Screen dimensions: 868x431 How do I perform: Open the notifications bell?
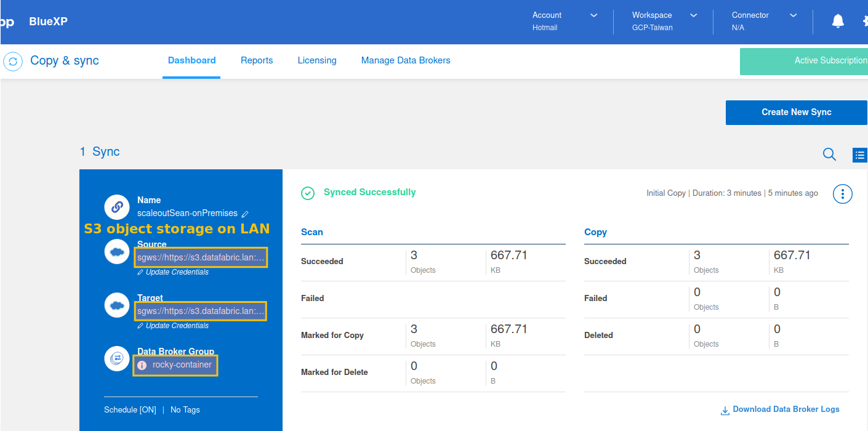(838, 22)
